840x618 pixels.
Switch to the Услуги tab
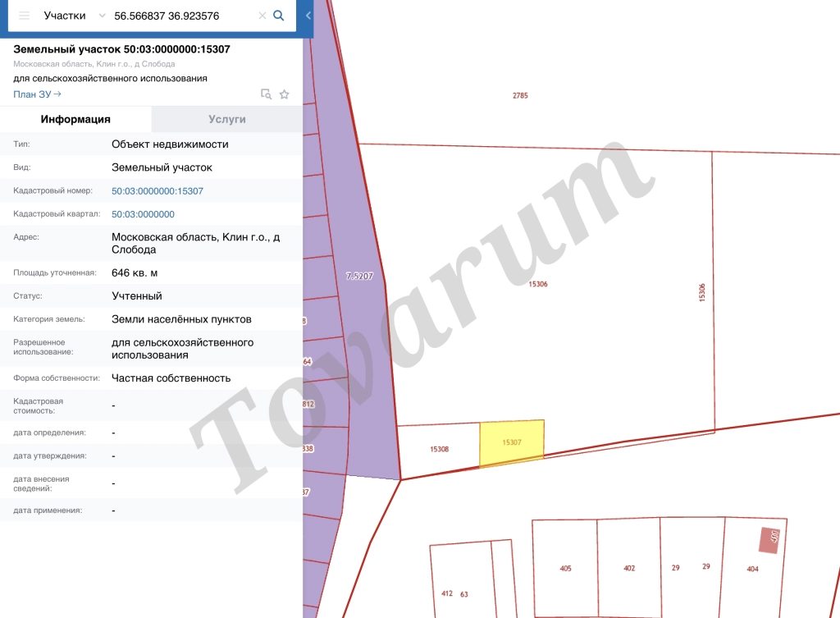(x=227, y=119)
